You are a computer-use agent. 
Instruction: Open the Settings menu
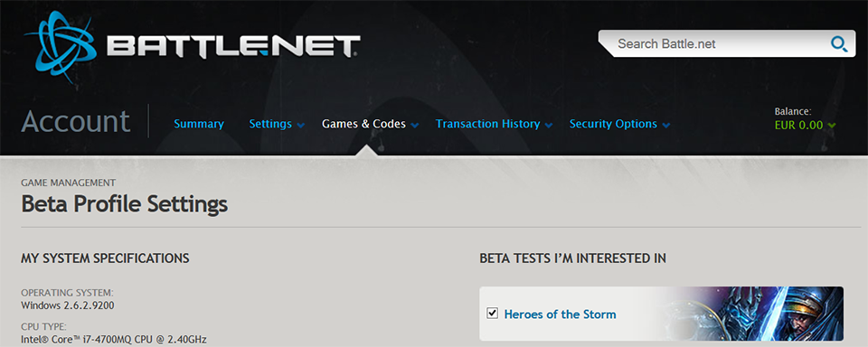point(270,124)
